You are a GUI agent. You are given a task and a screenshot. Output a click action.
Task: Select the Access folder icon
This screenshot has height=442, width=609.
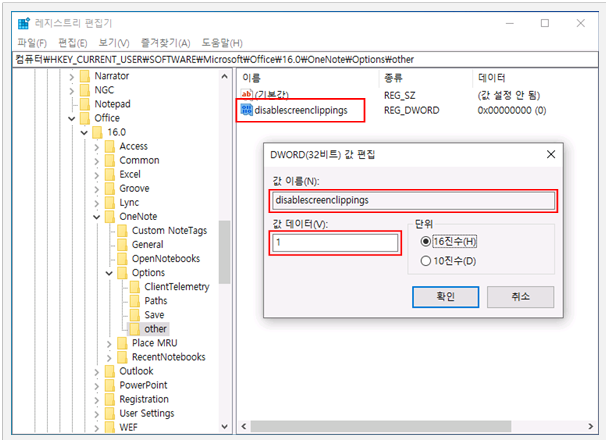pos(110,146)
